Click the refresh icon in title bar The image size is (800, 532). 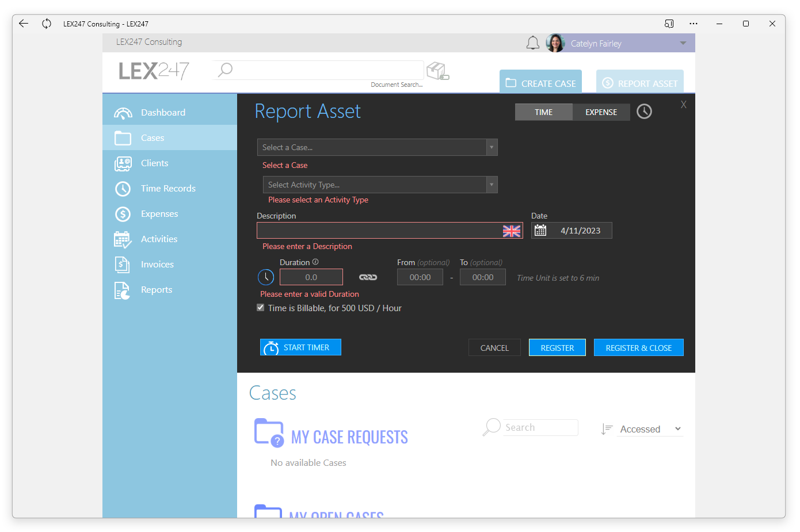coord(47,24)
